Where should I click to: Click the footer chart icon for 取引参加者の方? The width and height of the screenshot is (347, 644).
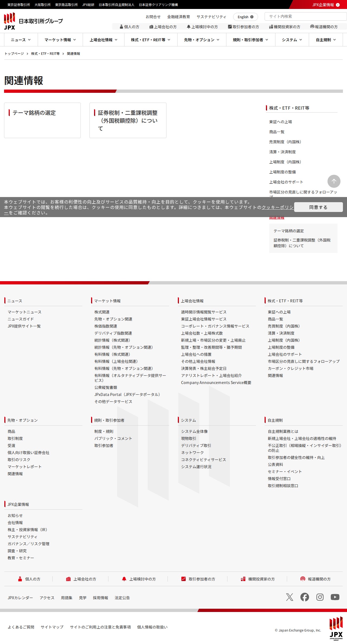pos(184,579)
